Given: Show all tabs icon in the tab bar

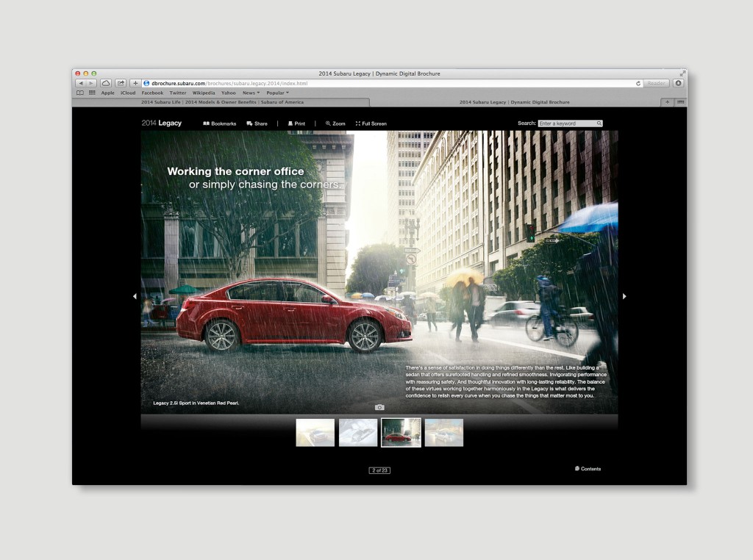Looking at the screenshot, I should click(x=680, y=102).
